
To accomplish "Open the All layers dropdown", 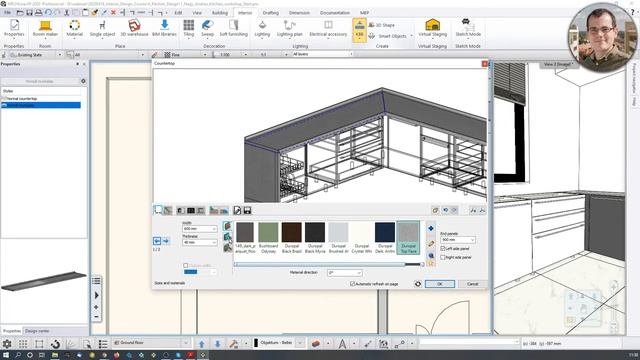I will tap(322, 54).
